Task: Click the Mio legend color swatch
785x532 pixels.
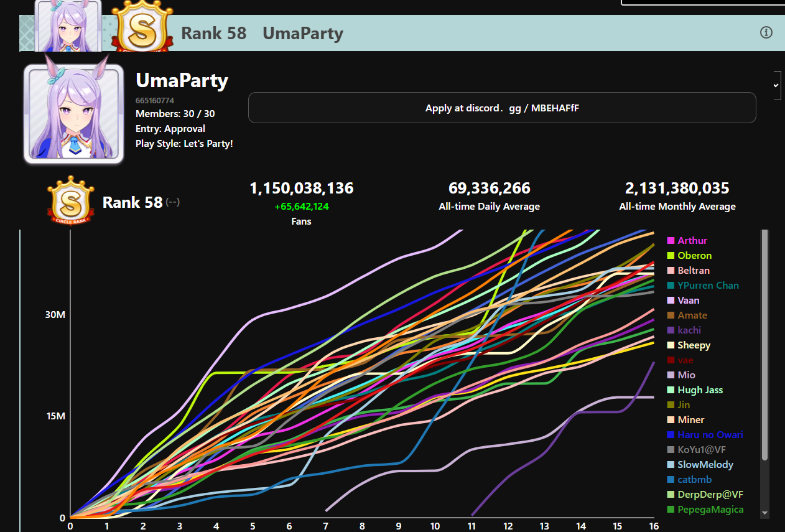Action: click(671, 375)
